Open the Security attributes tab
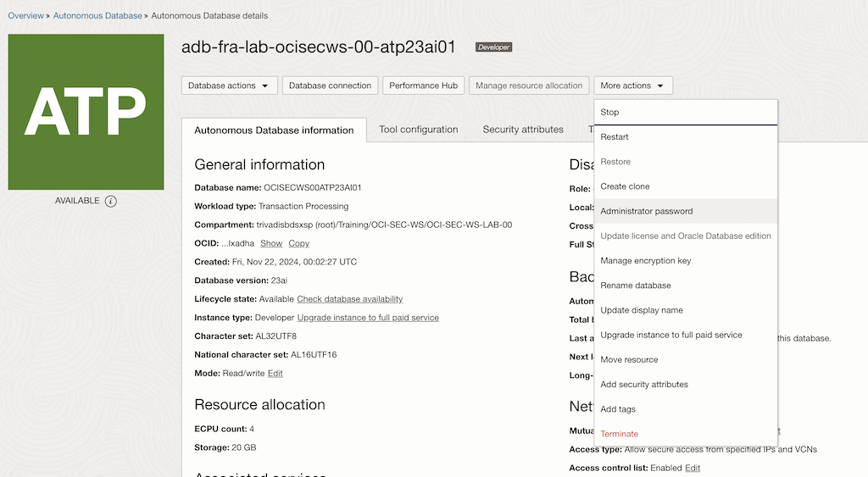Image resolution: width=868 pixels, height=477 pixels. pyautogui.click(x=523, y=130)
